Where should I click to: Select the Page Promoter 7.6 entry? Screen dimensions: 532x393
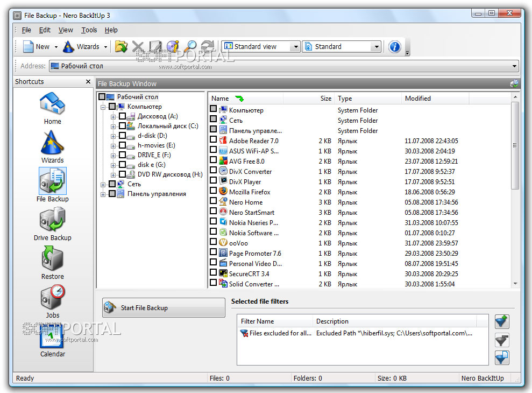click(x=255, y=254)
